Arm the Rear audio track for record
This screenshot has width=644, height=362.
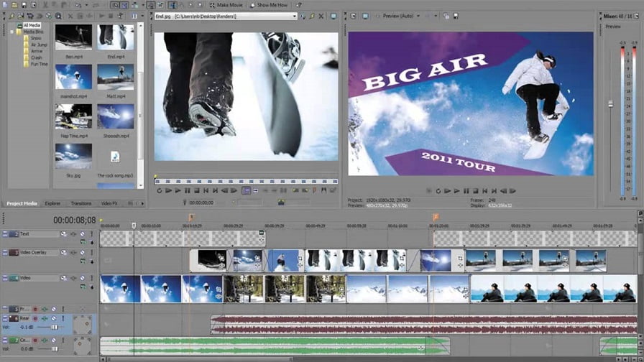(x=34, y=318)
